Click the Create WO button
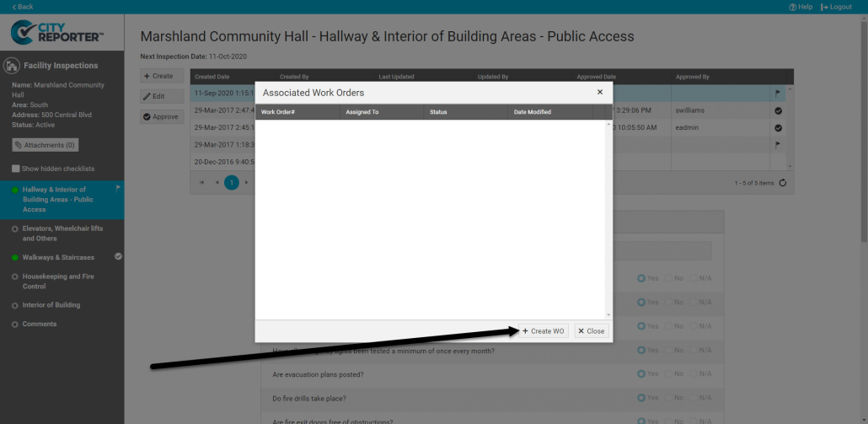The image size is (868, 424). coord(543,331)
